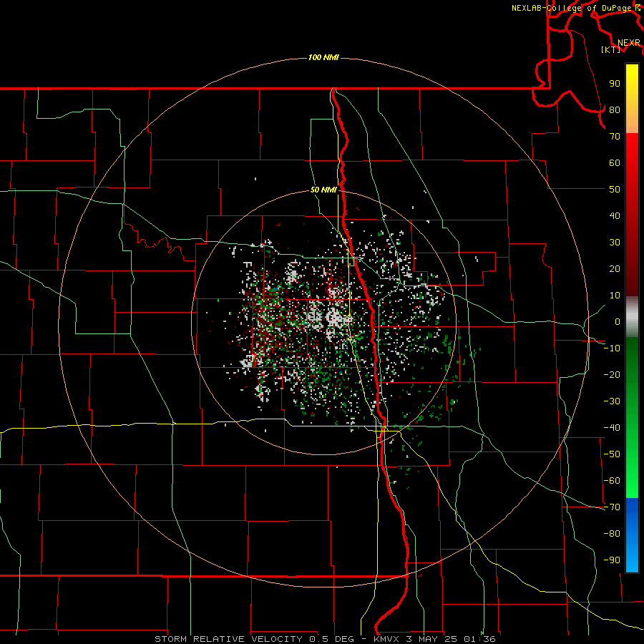Click the "[KT]" units label
Screen dimensions: 644x644
611,49
